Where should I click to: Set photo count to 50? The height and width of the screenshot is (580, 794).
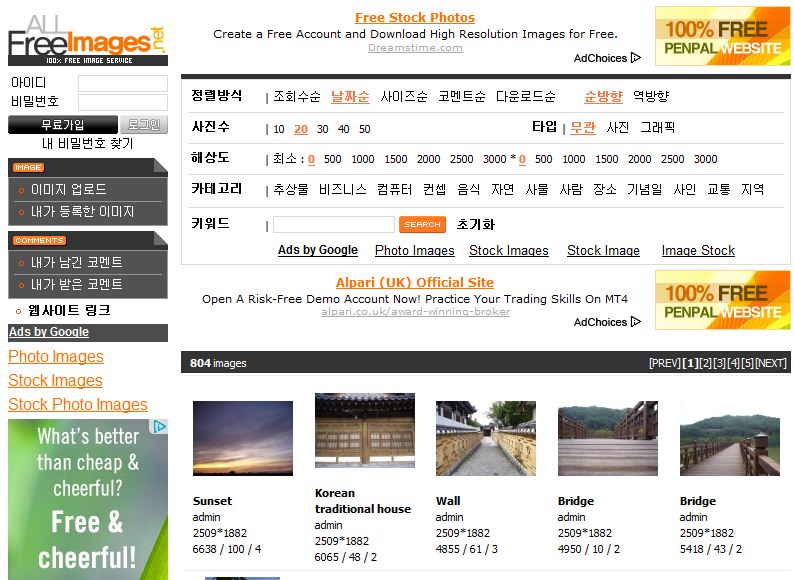coord(365,129)
